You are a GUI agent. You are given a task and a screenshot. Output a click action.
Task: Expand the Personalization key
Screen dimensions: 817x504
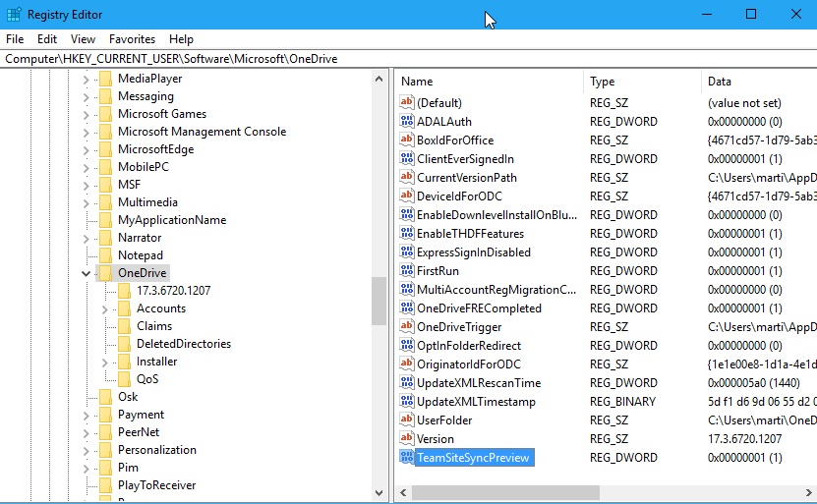(86, 451)
